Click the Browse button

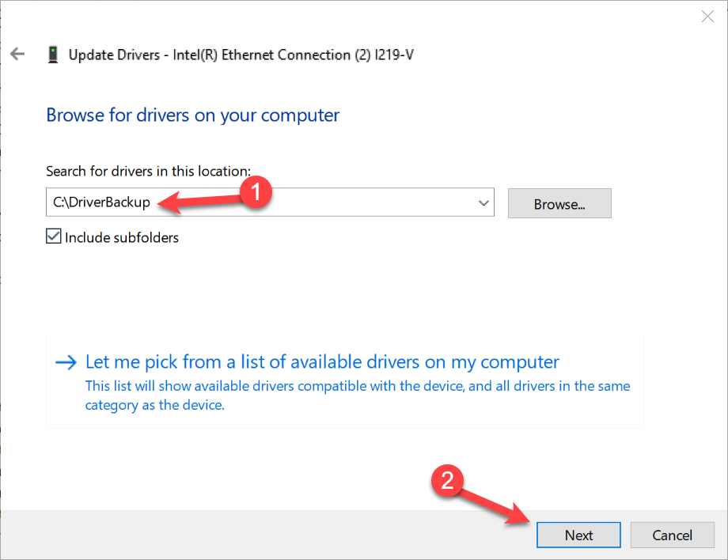coord(559,203)
